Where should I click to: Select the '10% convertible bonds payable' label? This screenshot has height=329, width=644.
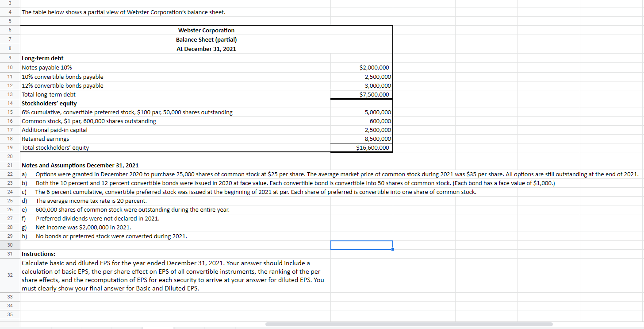[x=62, y=77]
